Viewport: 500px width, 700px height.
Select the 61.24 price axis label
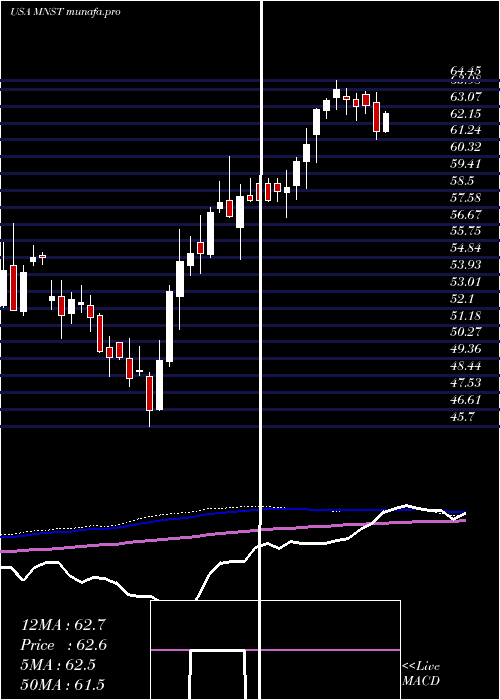(466, 130)
